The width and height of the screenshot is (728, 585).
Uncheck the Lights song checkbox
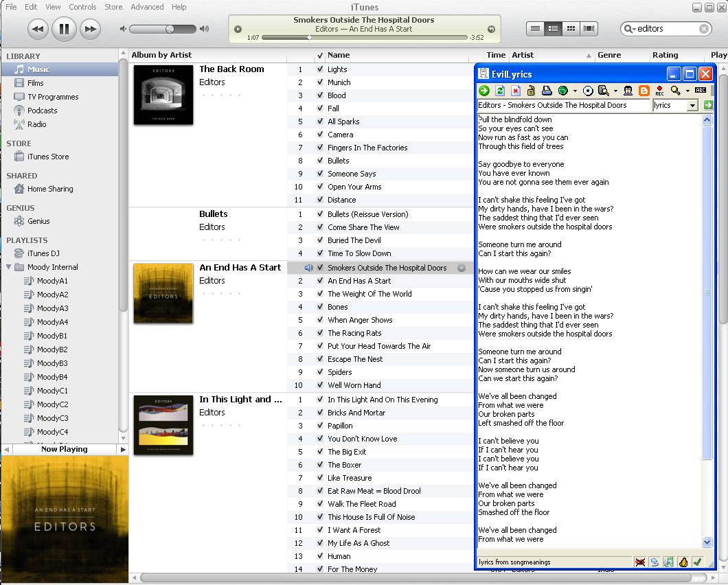[x=320, y=69]
